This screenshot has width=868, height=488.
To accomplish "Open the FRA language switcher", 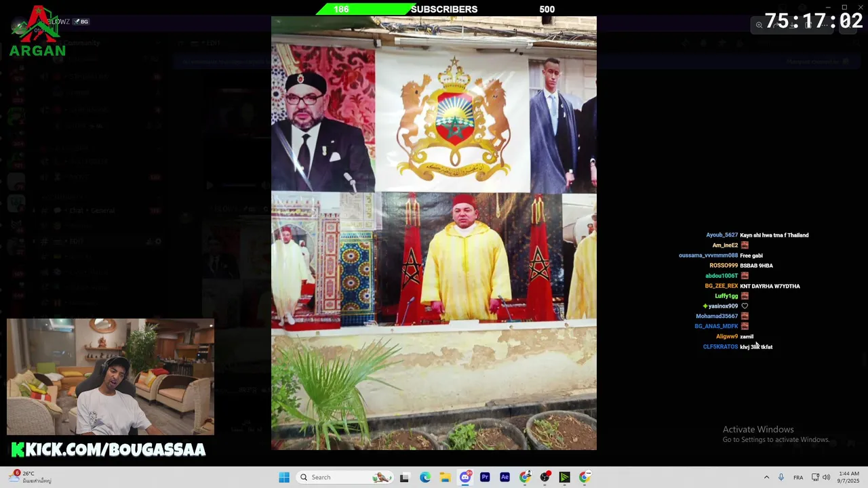I will pyautogui.click(x=798, y=477).
